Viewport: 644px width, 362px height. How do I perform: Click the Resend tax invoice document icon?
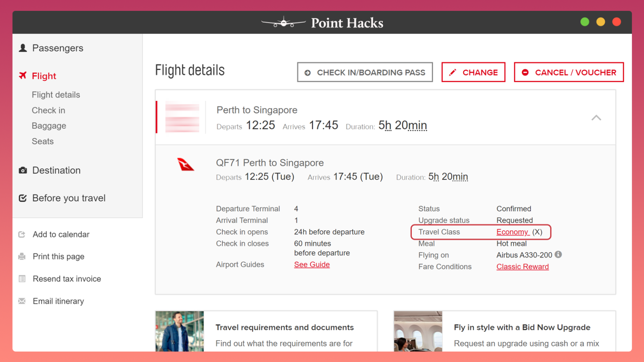pyautogui.click(x=22, y=279)
